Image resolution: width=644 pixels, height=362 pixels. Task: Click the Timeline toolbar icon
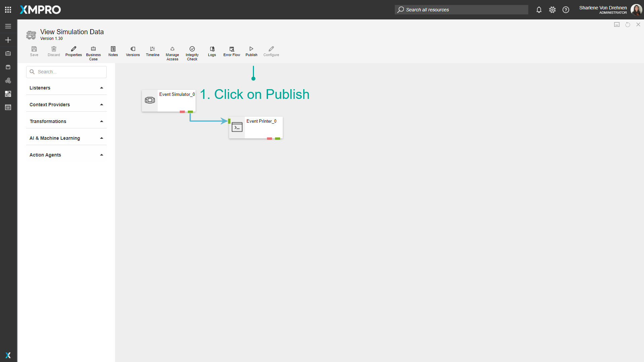coord(152,51)
